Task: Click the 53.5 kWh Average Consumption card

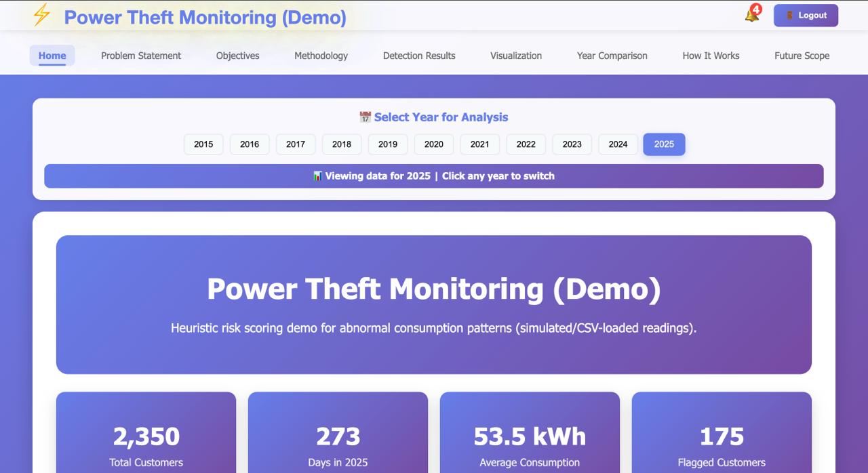Action: pos(530,432)
